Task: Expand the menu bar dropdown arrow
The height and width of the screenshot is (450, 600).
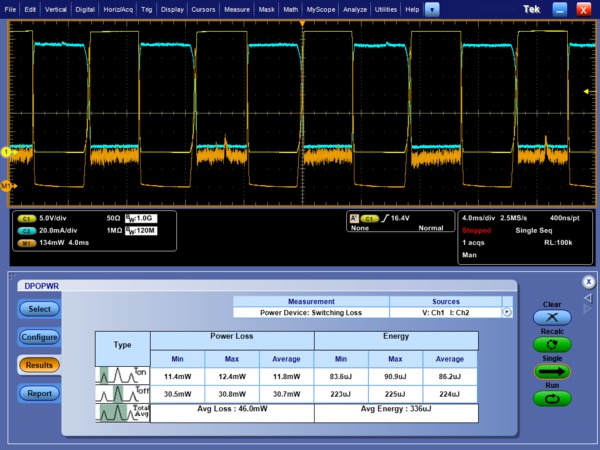Action: (x=432, y=8)
